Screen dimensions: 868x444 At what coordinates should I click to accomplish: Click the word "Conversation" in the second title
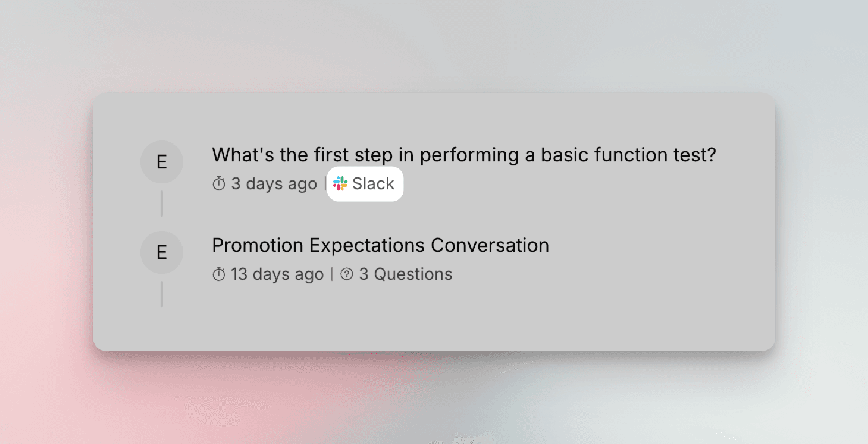490,245
